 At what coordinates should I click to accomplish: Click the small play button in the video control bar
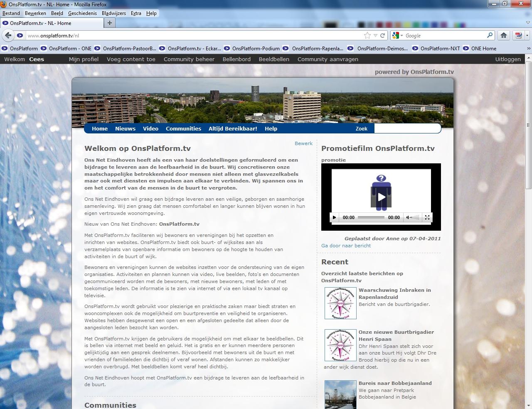pyautogui.click(x=335, y=217)
